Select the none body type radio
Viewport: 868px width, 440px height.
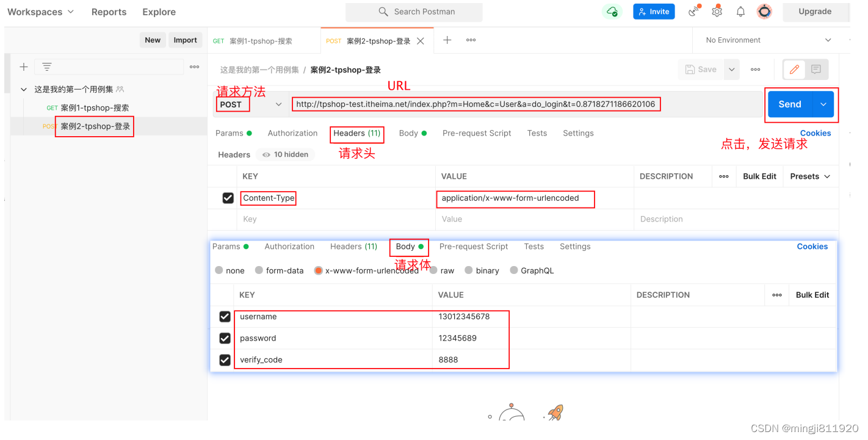(x=219, y=270)
